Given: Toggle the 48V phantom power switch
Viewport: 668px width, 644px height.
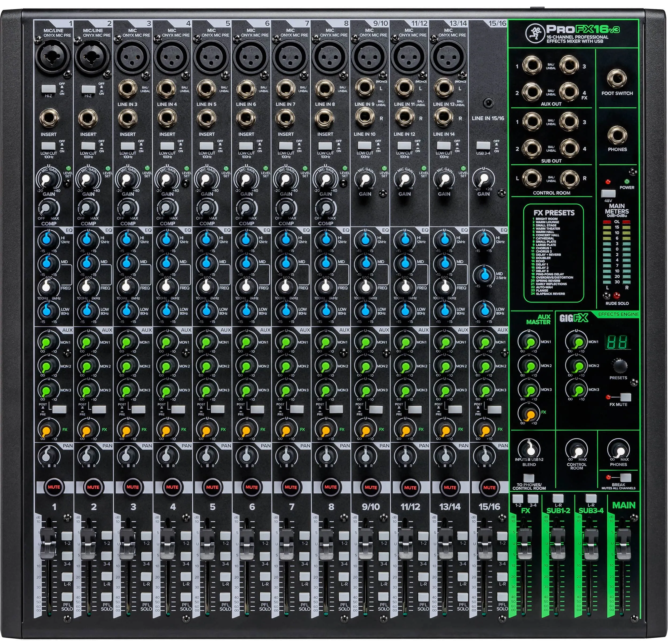Looking at the screenshot, I should click(608, 193).
